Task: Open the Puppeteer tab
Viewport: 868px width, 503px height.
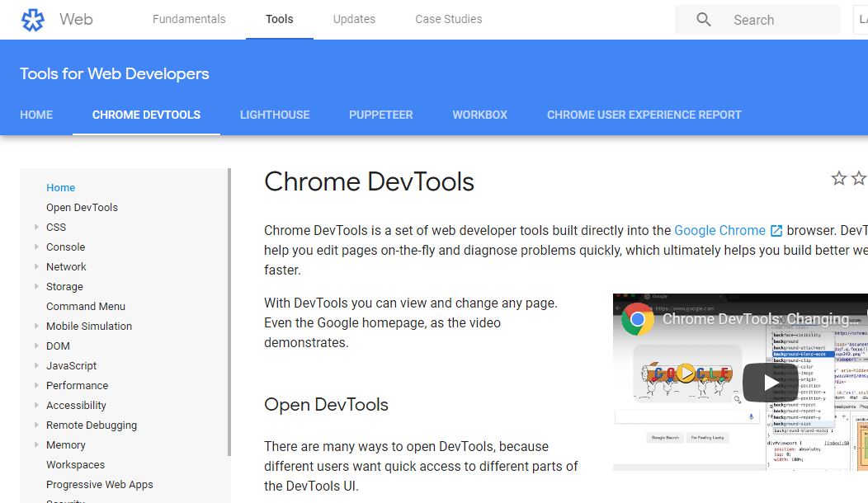Action: [x=380, y=115]
